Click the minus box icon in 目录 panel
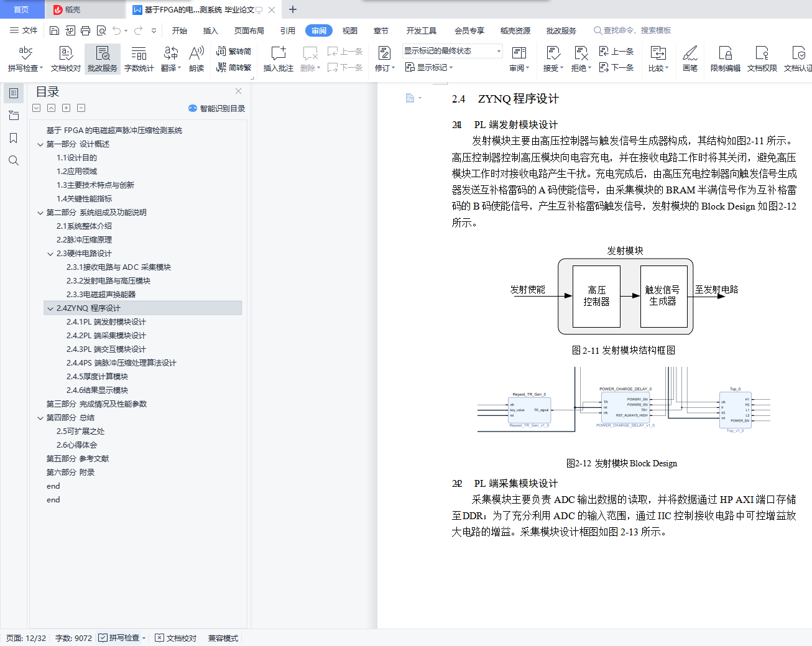Screen dimensions: 812x646 (81, 108)
